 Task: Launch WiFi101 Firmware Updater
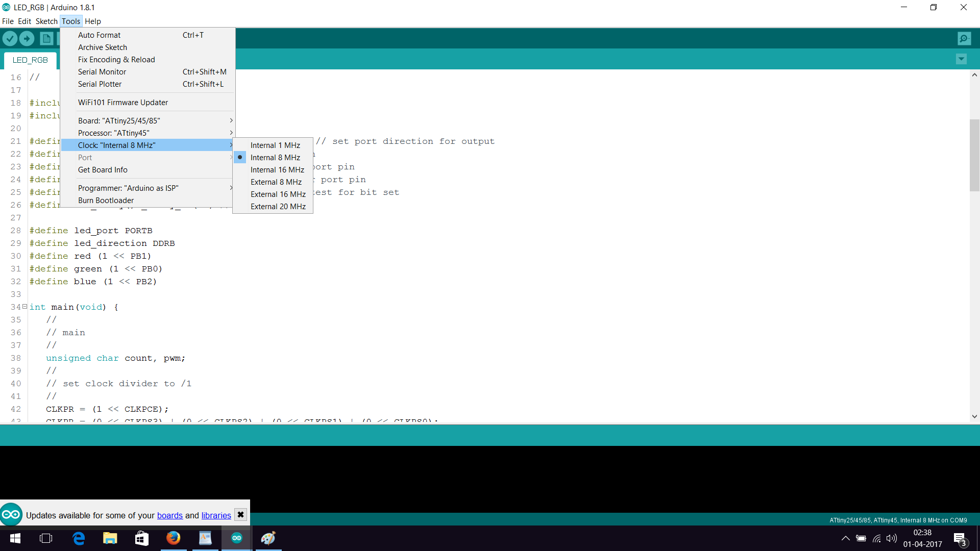148,103
